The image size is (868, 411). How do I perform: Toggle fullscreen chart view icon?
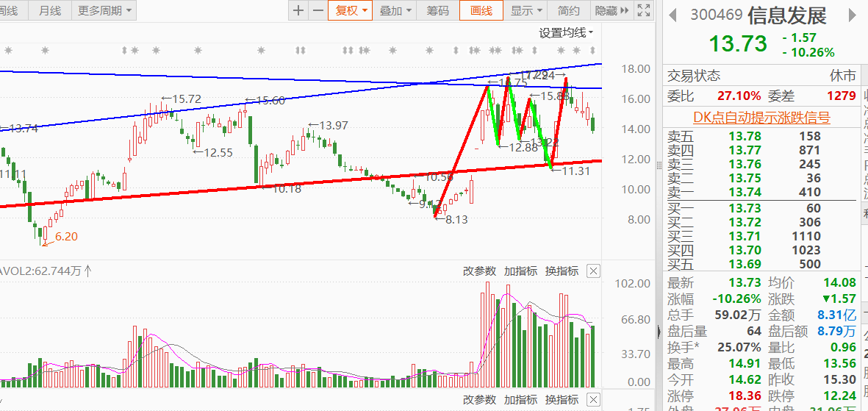[x=643, y=10]
